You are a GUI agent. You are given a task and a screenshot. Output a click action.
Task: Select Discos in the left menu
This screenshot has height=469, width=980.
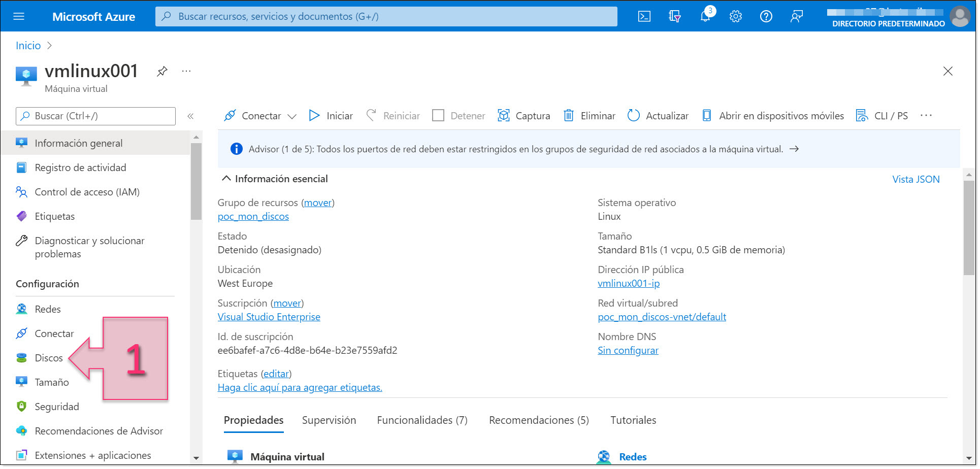pos(49,357)
